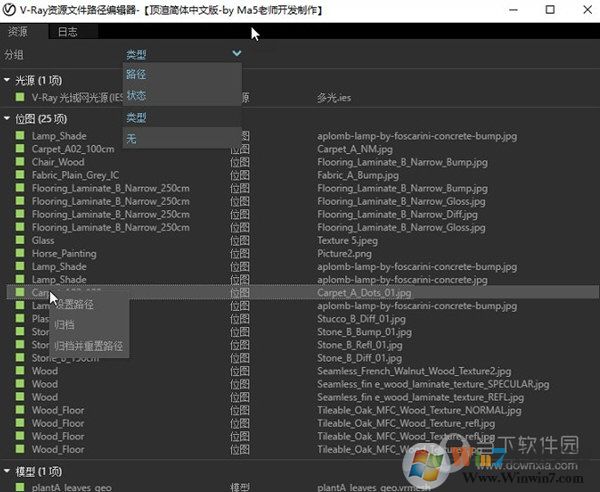Click green status square beside Horse_Painting

[20, 253]
